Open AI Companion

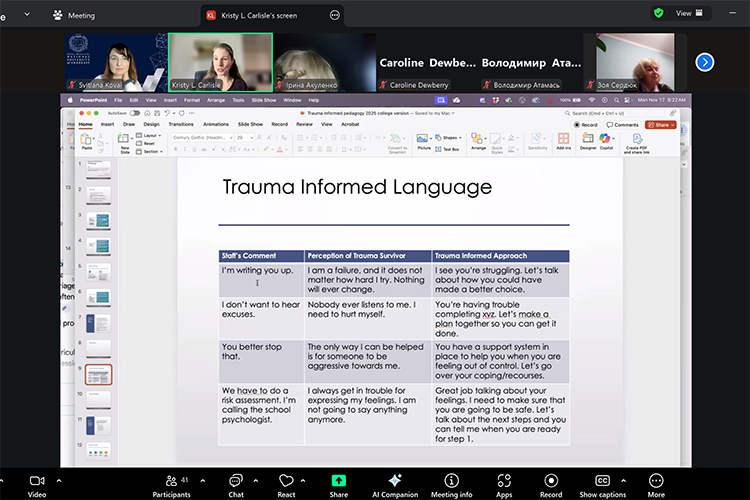tap(395, 482)
